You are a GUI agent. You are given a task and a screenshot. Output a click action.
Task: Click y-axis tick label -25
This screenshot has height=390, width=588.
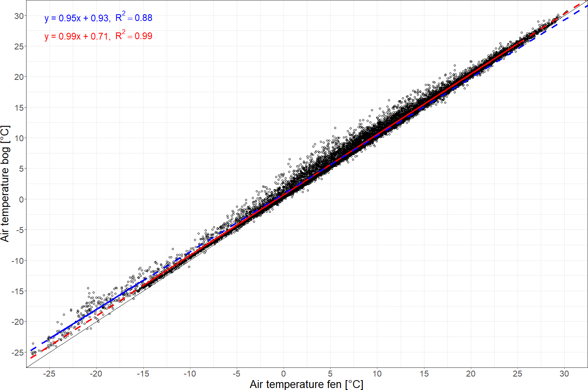[17, 352]
